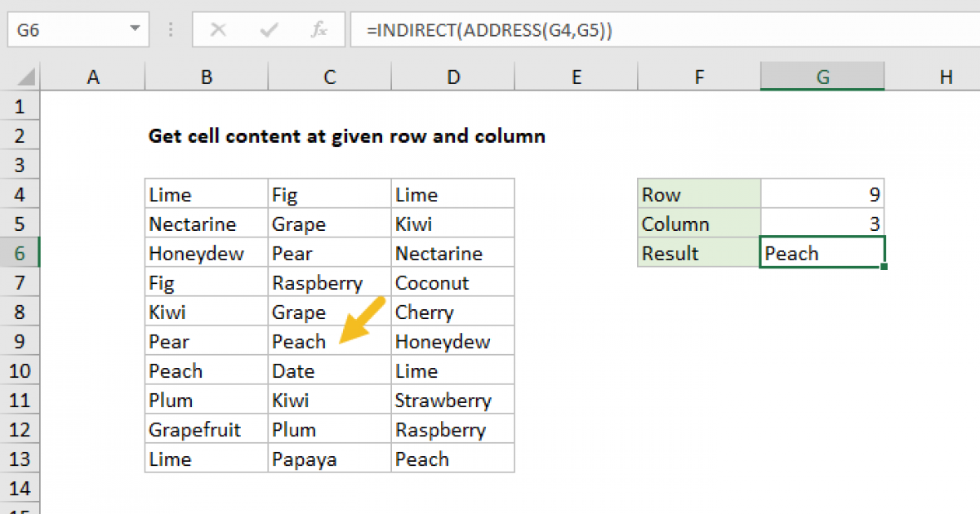The height and width of the screenshot is (514, 980).
Task: Click the Enter checkmark formula bar icon
Action: 268,31
